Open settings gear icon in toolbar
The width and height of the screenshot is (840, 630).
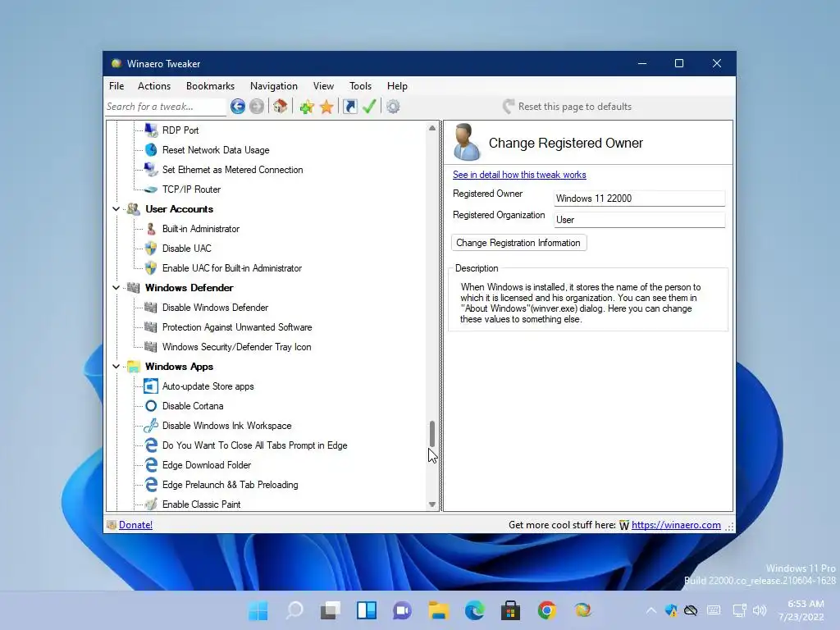click(x=393, y=107)
